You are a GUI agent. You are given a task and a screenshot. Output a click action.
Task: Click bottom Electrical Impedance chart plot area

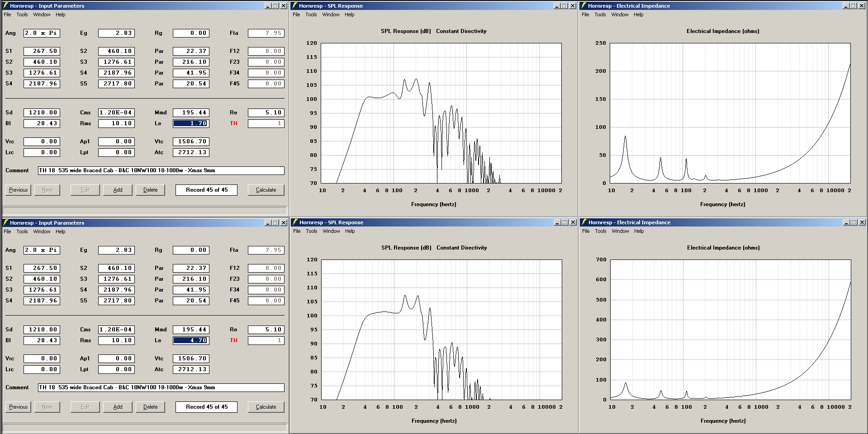(730, 330)
